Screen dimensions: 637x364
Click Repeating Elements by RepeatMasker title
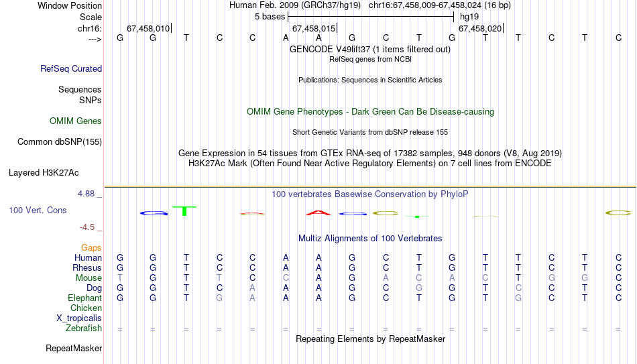tap(370, 339)
